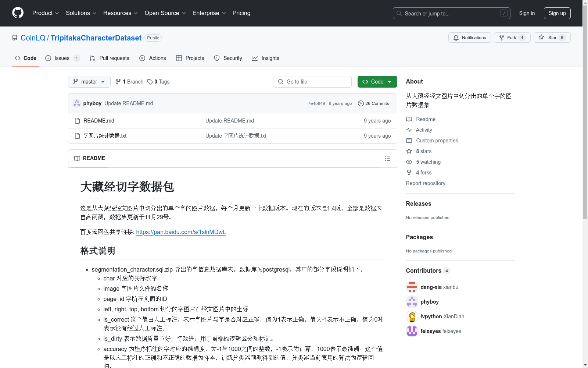Image resolution: width=588 pixels, height=368 pixels.
Task: Open commit message for README.md row
Action: (230, 121)
